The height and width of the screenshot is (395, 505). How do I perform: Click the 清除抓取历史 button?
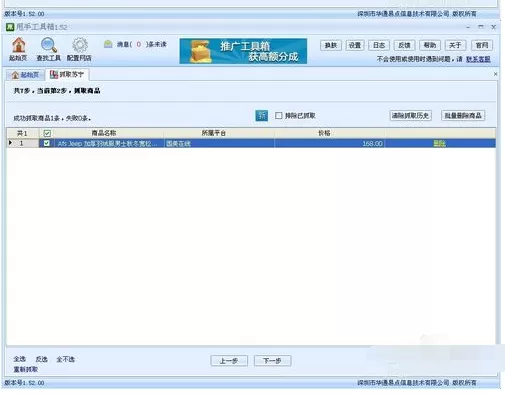click(411, 116)
